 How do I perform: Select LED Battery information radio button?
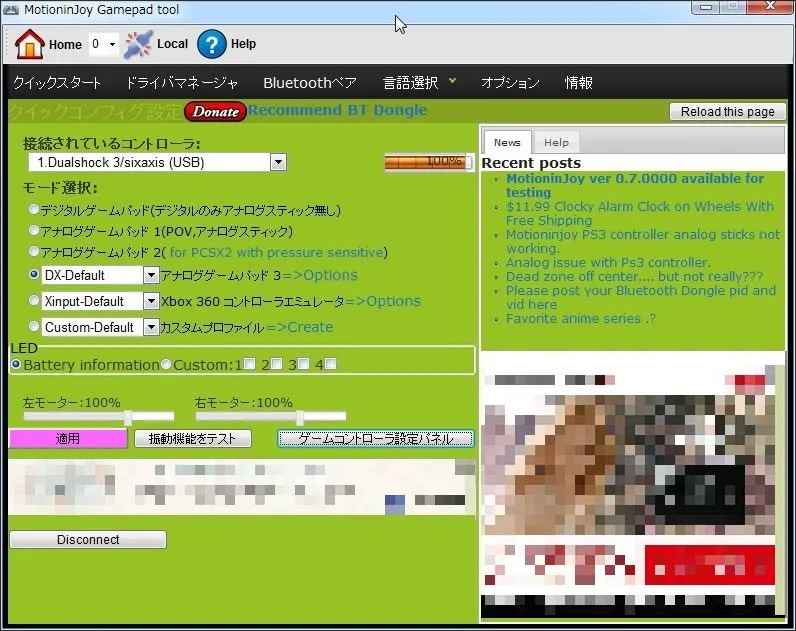coord(16,364)
